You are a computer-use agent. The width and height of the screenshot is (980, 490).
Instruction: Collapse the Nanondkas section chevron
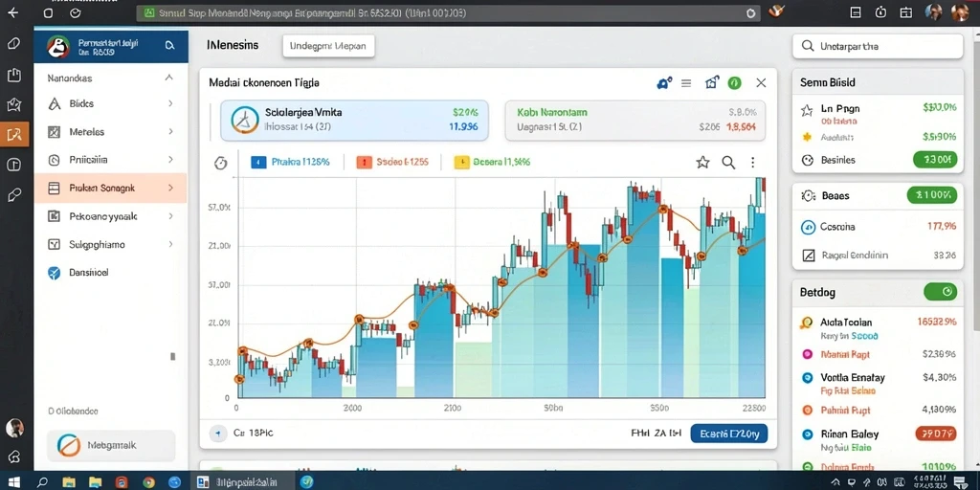coord(168,78)
